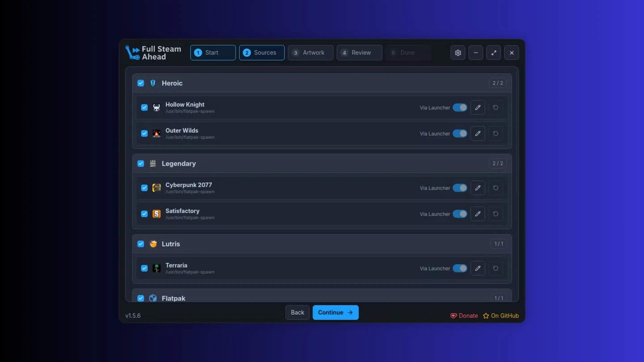Viewport: 644px width, 362px height.
Task: Edit the Cyberpunk 2077 entry
Action: (x=478, y=188)
